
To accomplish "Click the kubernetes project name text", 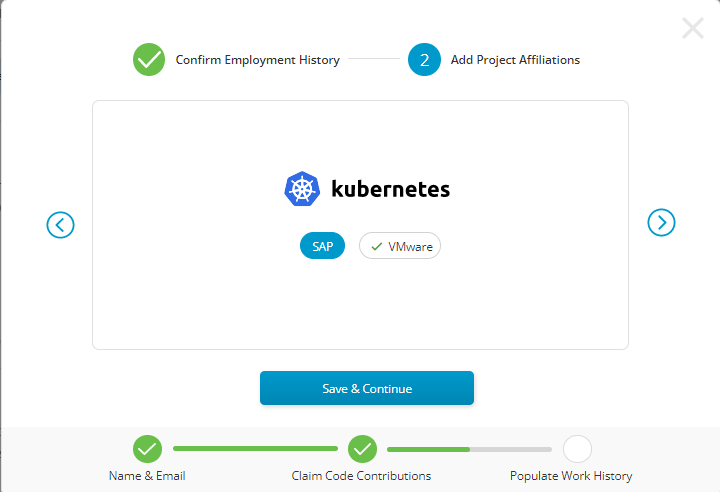I will coord(390,189).
